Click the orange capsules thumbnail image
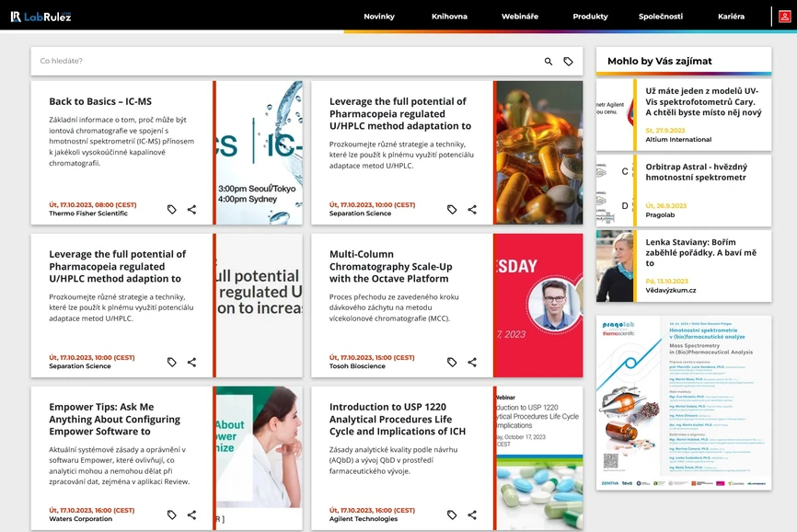The image size is (797, 532). pyautogui.click(x=540, y=153)
